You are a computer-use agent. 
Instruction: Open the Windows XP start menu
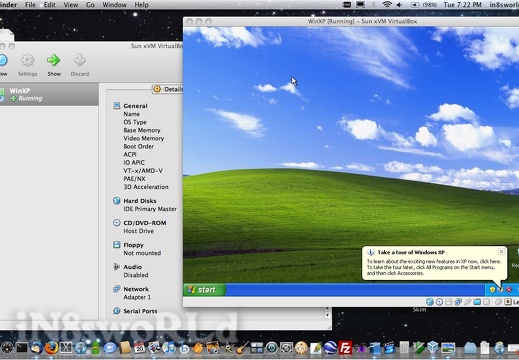point(204,290)
